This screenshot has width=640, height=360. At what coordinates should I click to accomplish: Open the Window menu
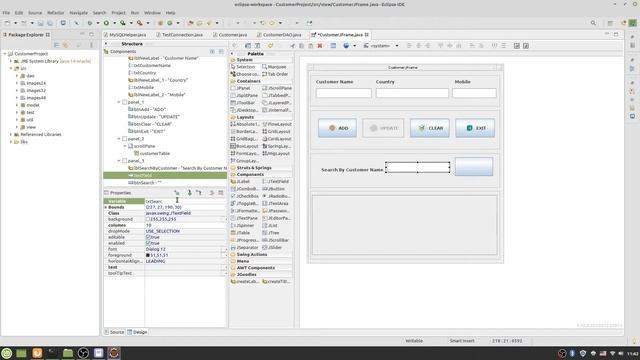click(152, 13)
